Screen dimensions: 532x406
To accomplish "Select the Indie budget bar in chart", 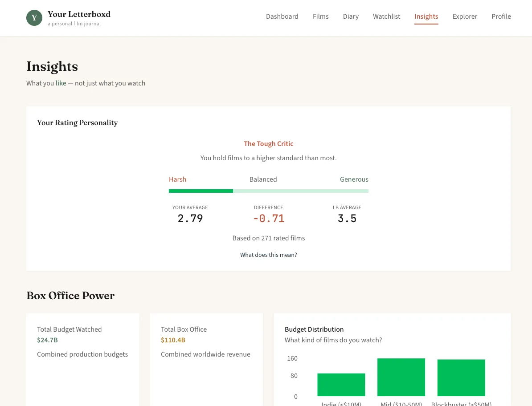I will tap(341, 385).
